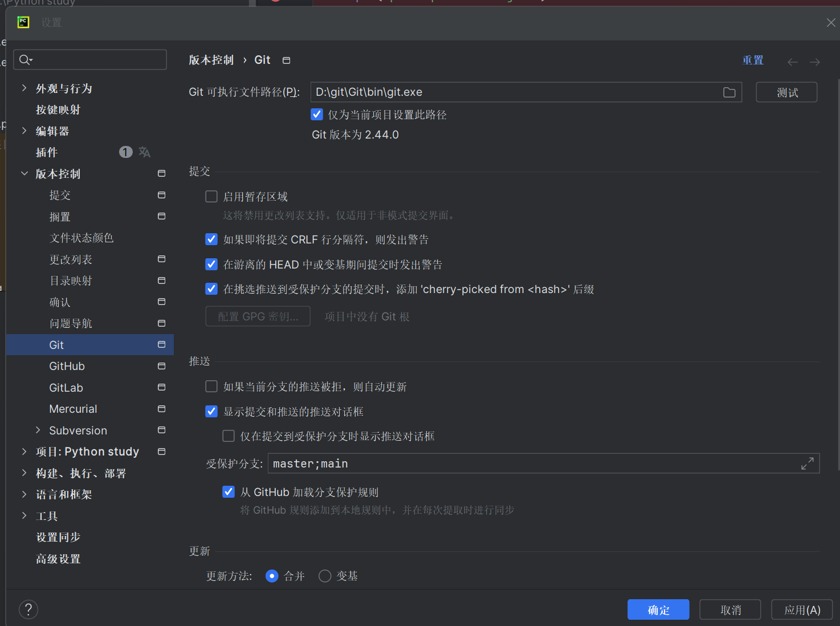The image size is (840, 626).
Task: Click project-level icon beside GitLab
Action: pyautogui.click(x=162, y=387)
